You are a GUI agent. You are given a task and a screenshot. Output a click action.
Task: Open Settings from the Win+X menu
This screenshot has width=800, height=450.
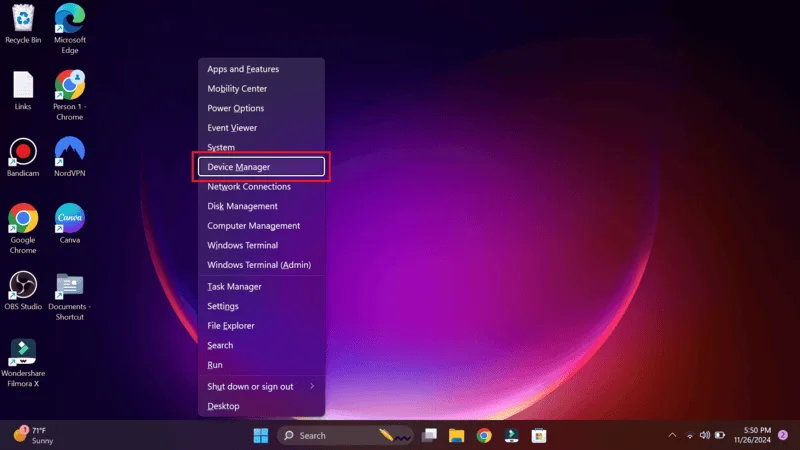pos(261,306)
